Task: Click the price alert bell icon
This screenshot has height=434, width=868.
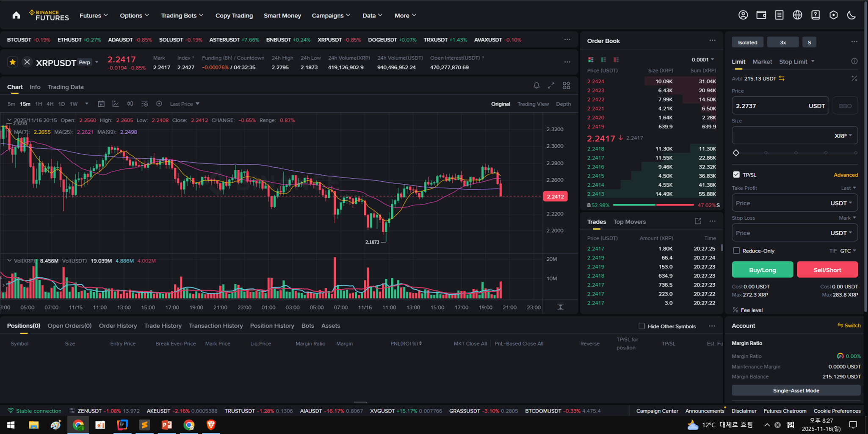Action: [x=536, y=86]
